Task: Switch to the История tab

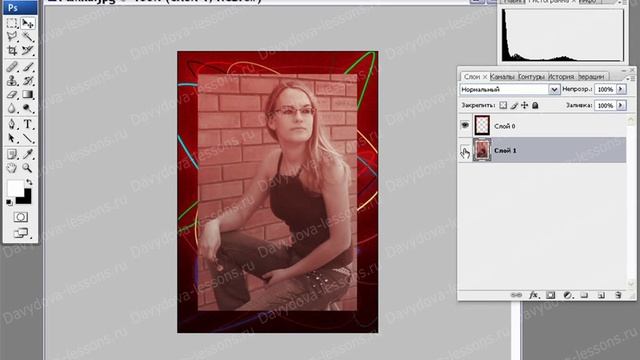Action: coord(561,77)
